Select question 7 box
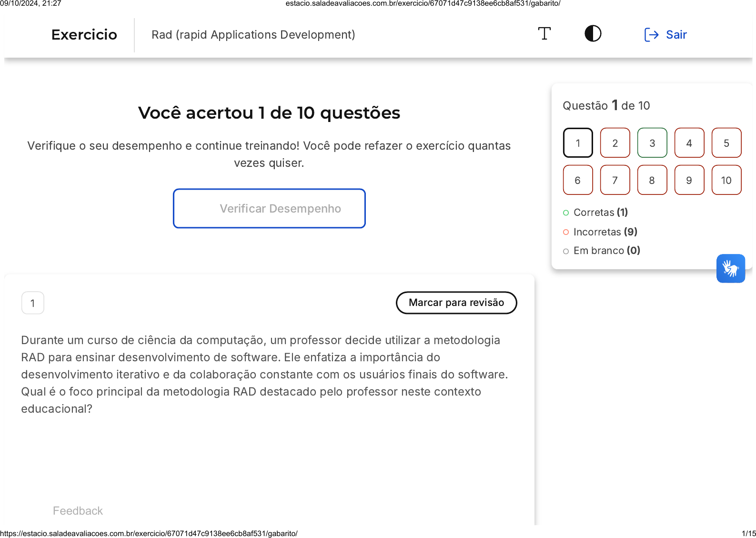The height and width of the screenshot is (538, 756). [x=615, y=180]
